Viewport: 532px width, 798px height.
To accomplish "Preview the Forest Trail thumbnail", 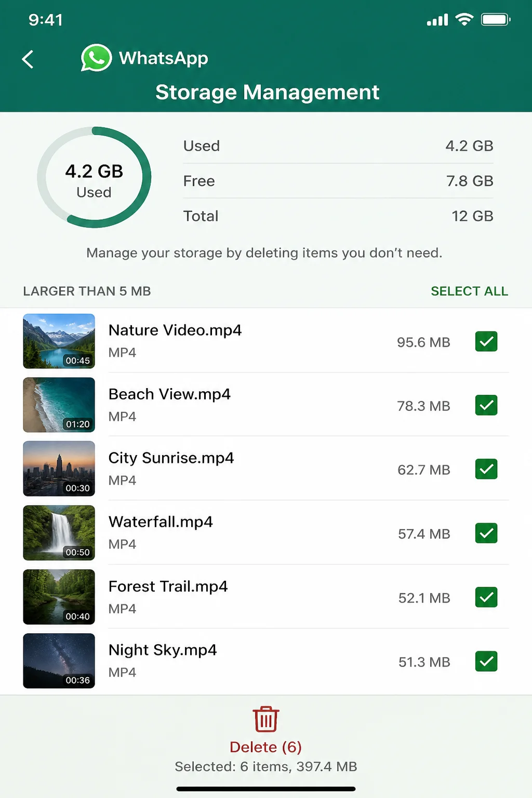I will (x=59, y=597).
